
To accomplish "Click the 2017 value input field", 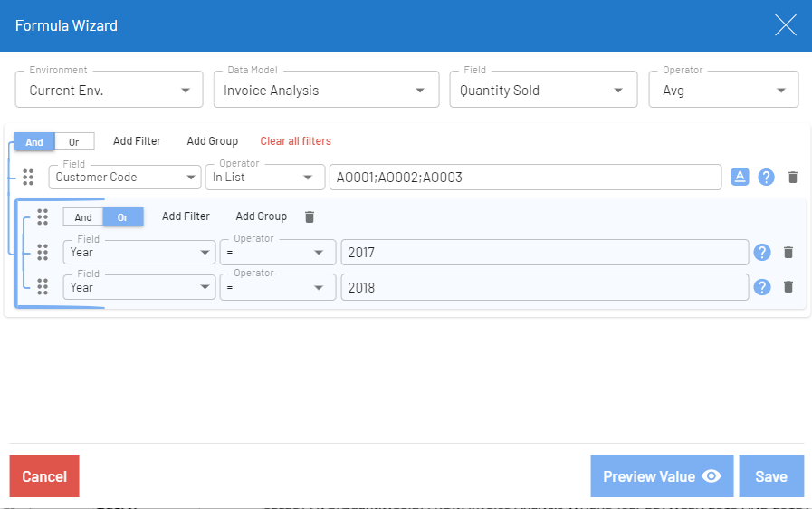I will click(543, 253).
